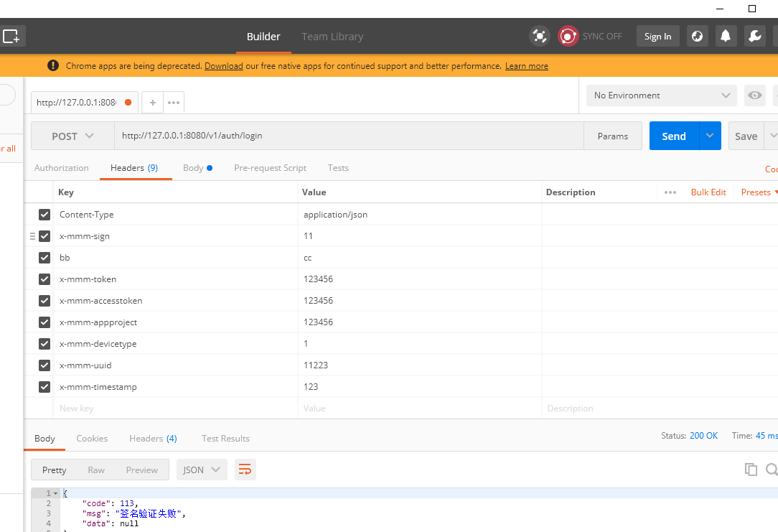Open the response Headers (4) tab

153,438
